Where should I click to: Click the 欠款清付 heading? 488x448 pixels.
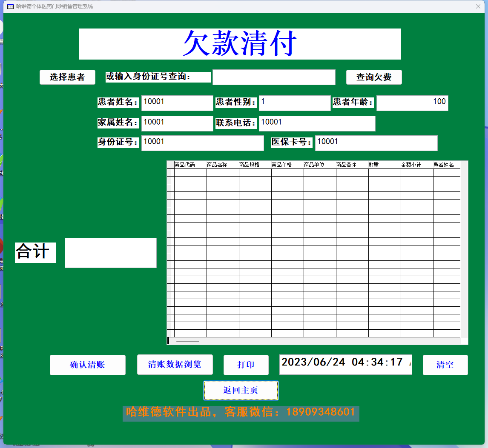[x=240, y=44]
